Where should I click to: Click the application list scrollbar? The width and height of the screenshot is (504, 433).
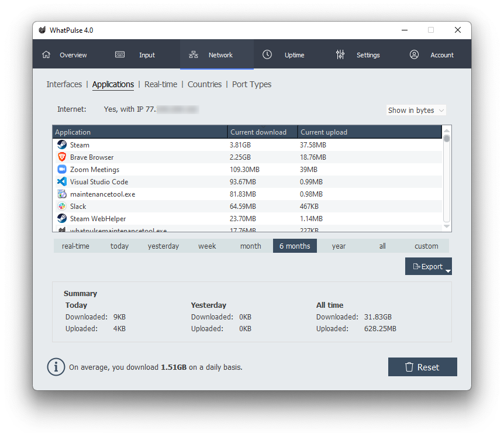(446, 176)
